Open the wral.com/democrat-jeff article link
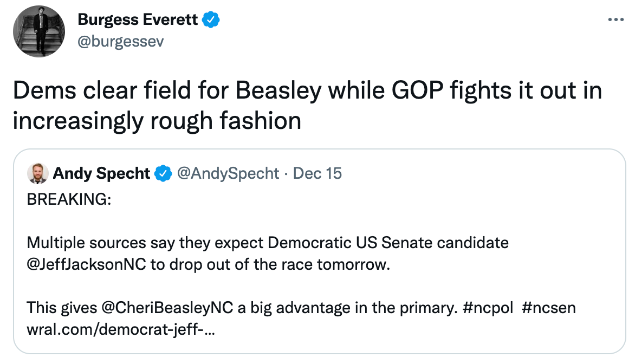Viewport: 635px width, 364px height. click(121, 329)
